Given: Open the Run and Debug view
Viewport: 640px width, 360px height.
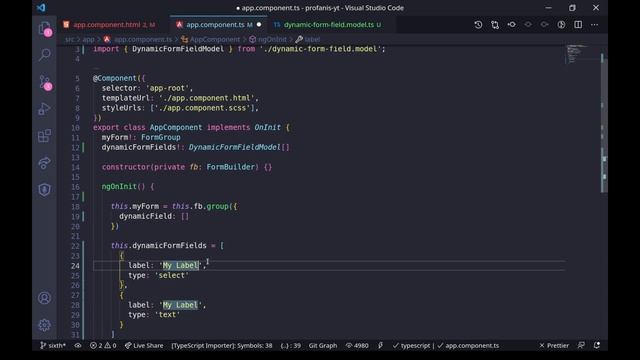Looking at the screenshot, I should (x=44, y=109).
